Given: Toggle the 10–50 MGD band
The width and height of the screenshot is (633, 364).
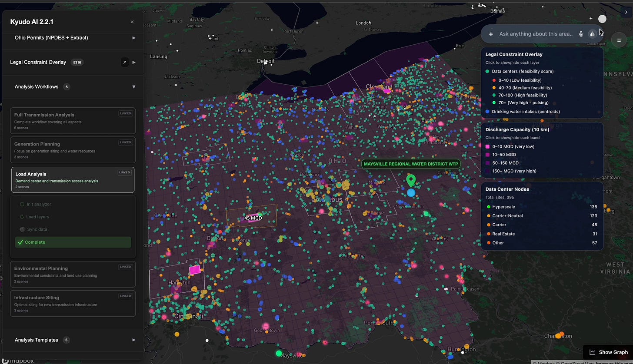Looking at the screenshot, I should 501,155.
